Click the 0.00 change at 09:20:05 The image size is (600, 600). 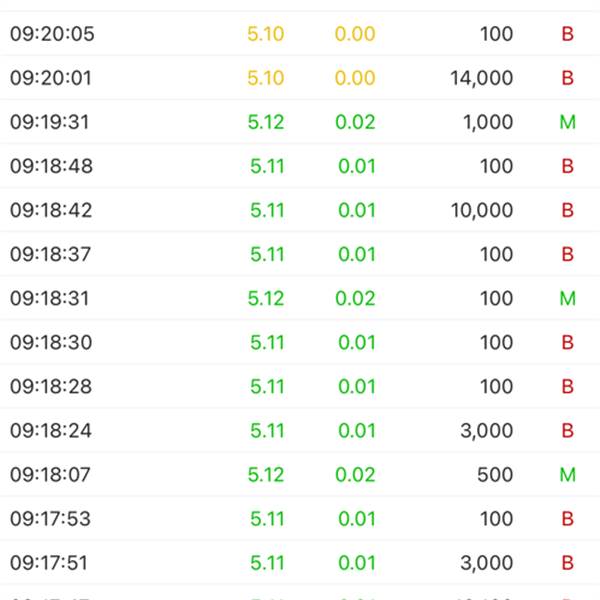coord(355,34)
